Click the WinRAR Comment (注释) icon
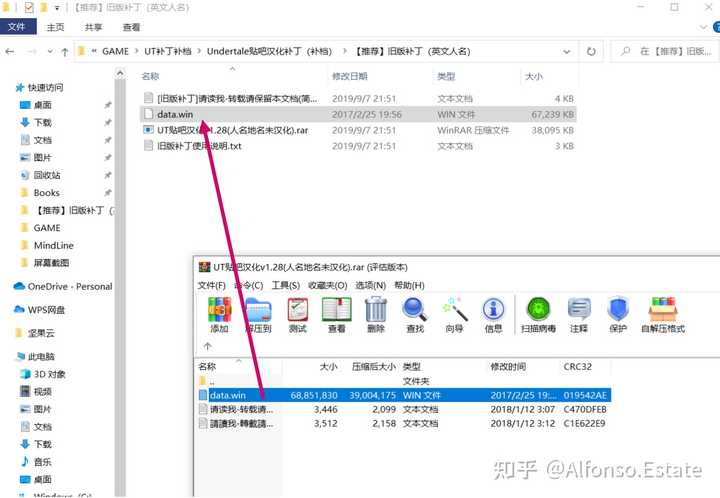Screen dimensions: 720x498 579,314
